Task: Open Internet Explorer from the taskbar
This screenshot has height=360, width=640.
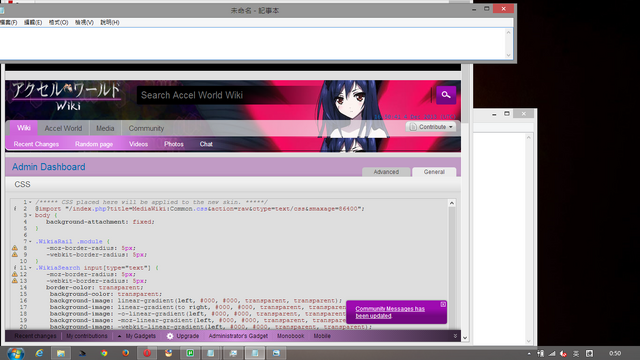Action: coord(39,353)
